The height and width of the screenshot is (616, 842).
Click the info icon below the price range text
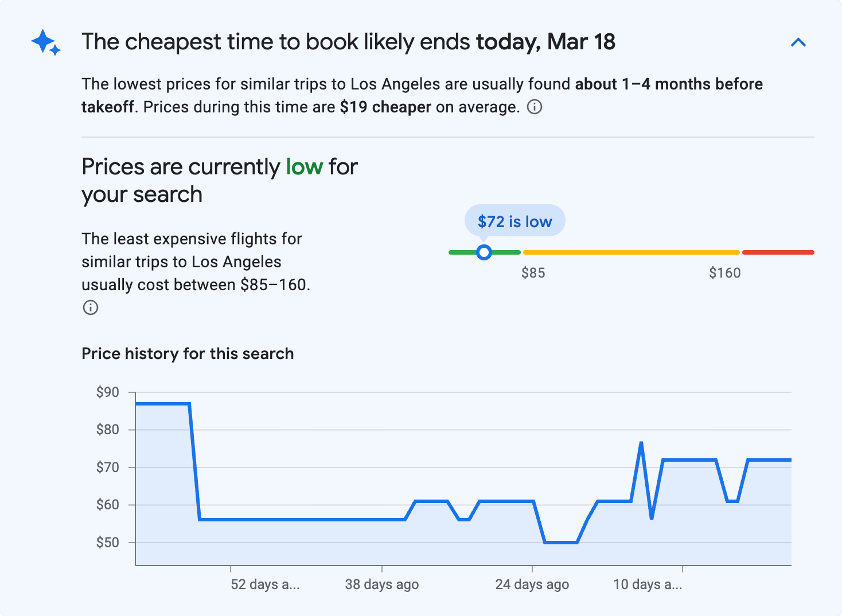(x=90, y=307)
